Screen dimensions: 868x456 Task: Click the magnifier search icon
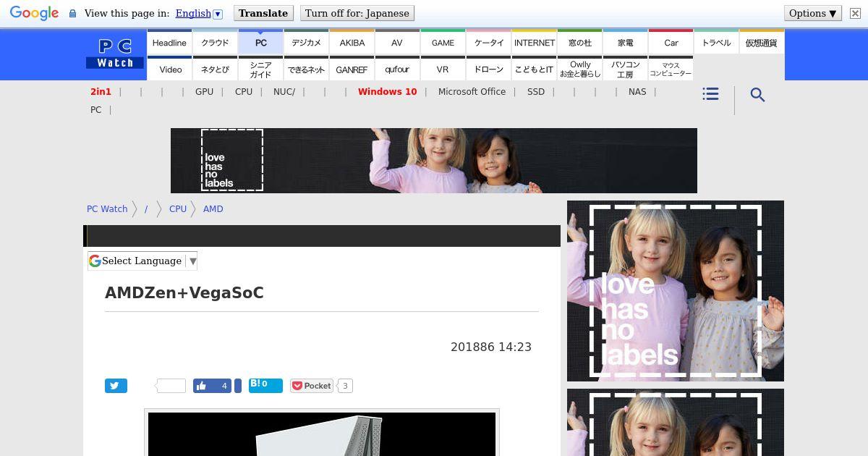757,95
